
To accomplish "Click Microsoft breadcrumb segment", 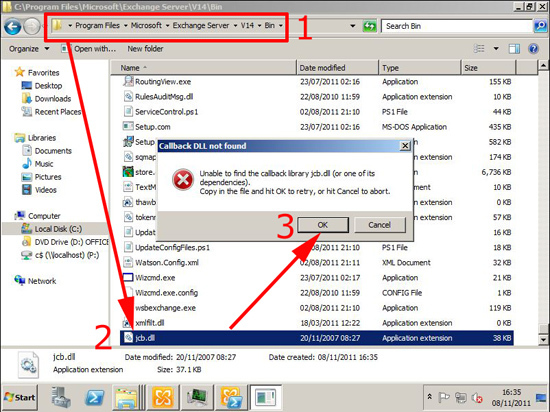I will (146, 25).
